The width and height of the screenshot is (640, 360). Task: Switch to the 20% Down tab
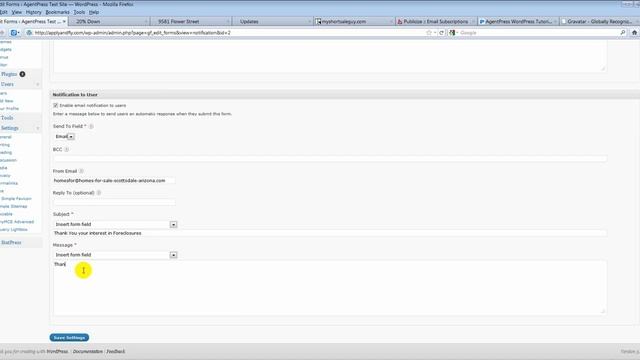click(109, 21)
